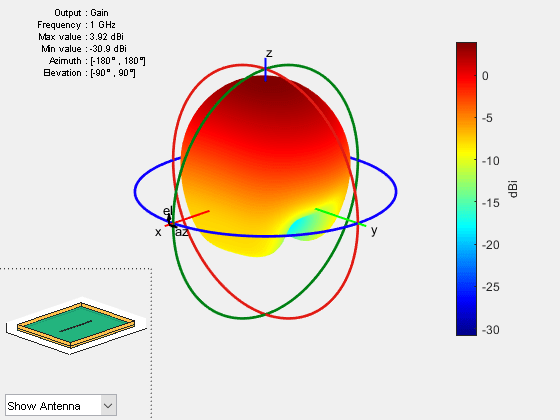The width and height of the screenshot is (560, 420).
Task: Click the colorbar near -20 dBi
Action: (466, 245)
